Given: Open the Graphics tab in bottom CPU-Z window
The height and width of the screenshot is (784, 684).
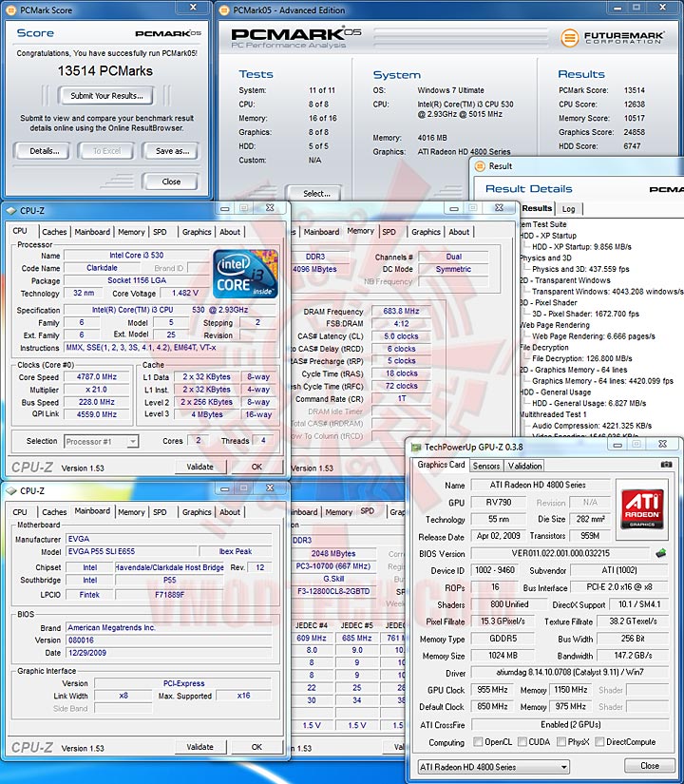Looking at the screenshot, I should 197,512.
